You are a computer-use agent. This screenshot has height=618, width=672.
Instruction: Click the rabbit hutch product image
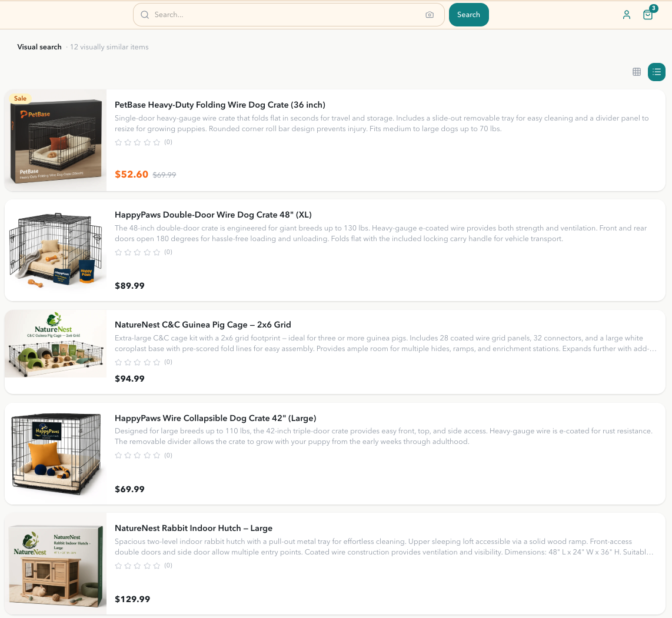(55, 564)
